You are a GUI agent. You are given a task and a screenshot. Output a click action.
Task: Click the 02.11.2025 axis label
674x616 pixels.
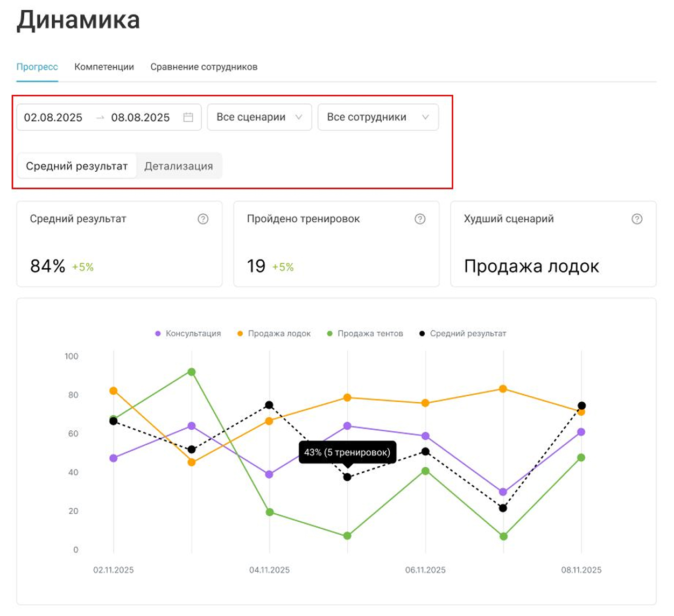click(x=114, y=570)
